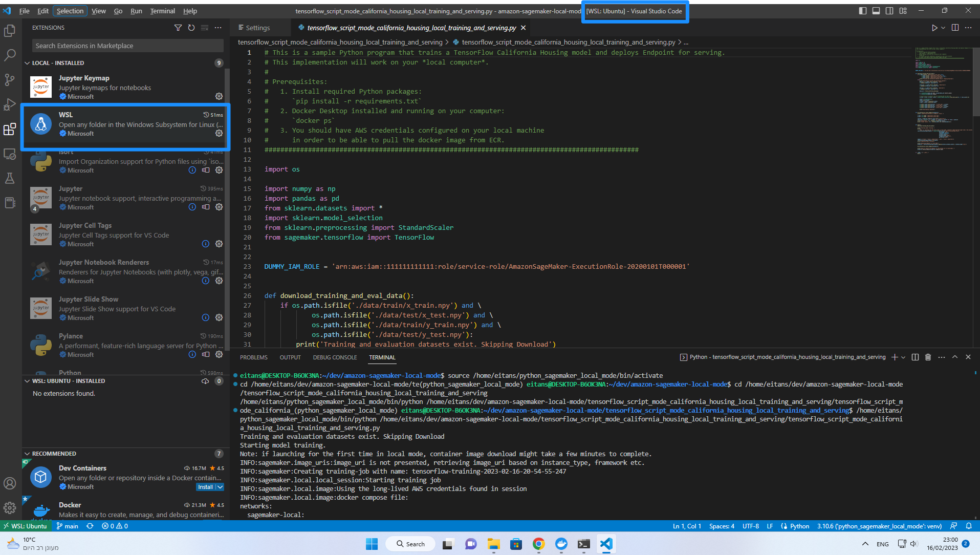Open the Testing flask view

(x=10, y=178)
